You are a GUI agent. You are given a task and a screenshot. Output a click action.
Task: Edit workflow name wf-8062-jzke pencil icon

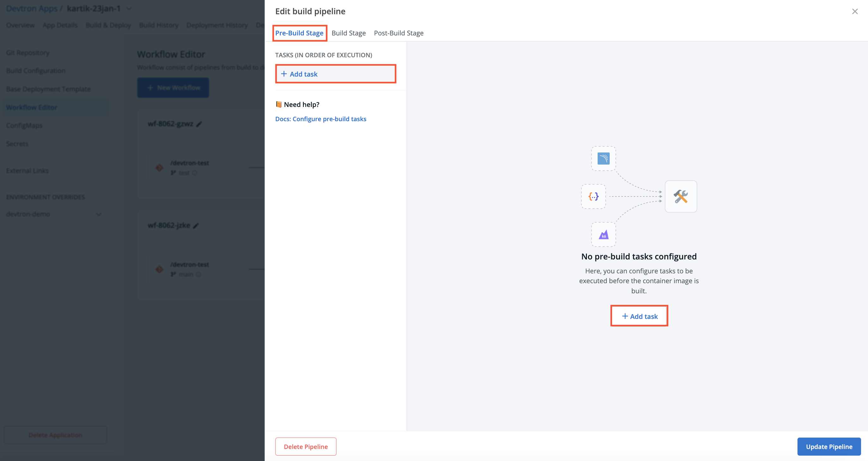click(196, 226)
